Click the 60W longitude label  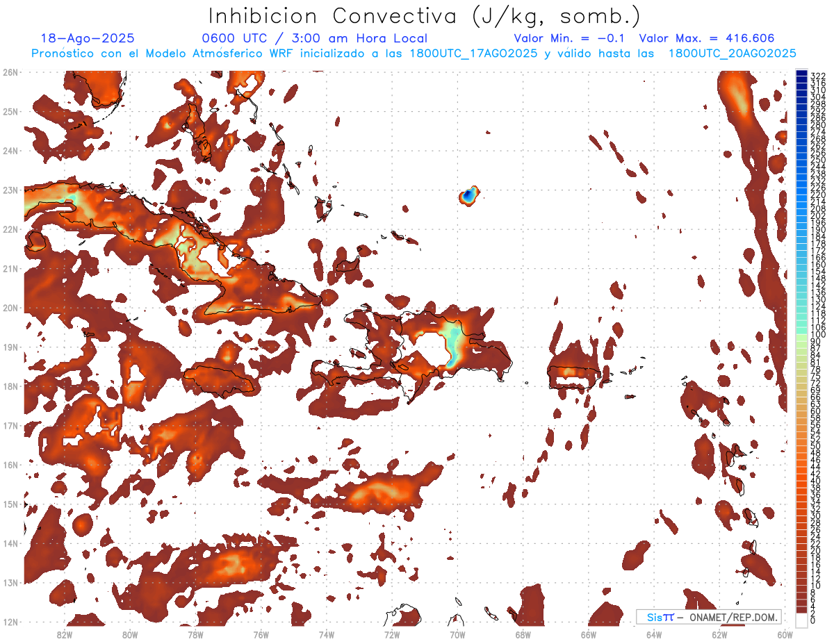click(785, 634)
